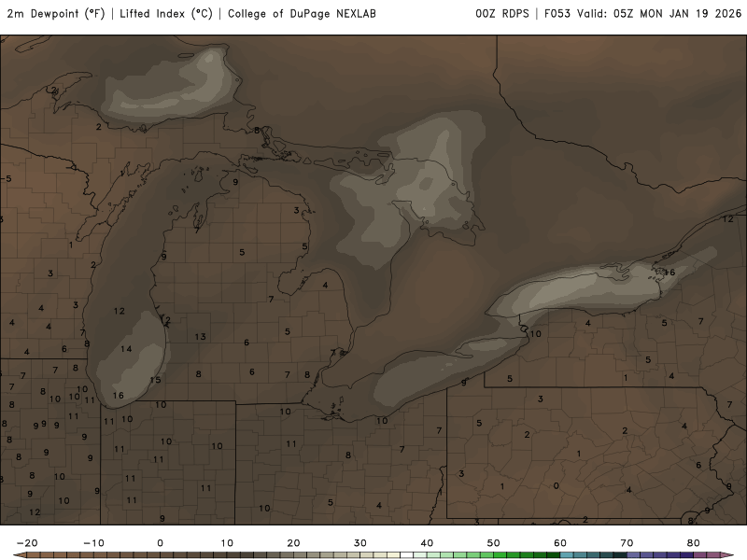The height and width of the screenshot is (560, 747).
Task: Pick the purple swatch above the 70 label
Action: [x=633, y=555]
